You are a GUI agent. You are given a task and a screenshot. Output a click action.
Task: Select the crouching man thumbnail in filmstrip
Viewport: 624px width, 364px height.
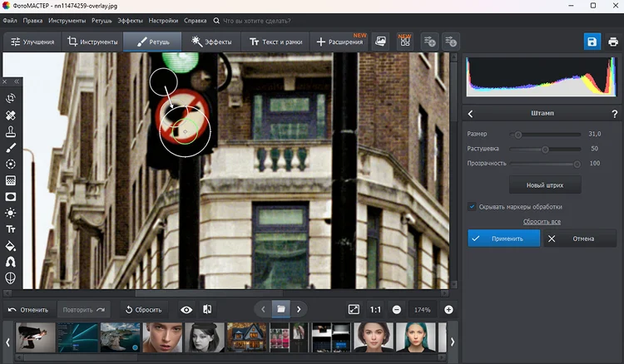point(36,337)
